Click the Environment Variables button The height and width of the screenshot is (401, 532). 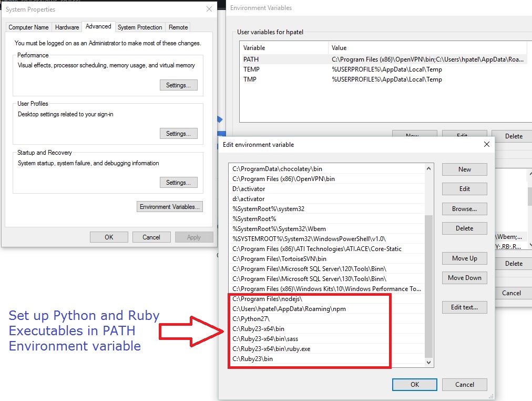169,207
